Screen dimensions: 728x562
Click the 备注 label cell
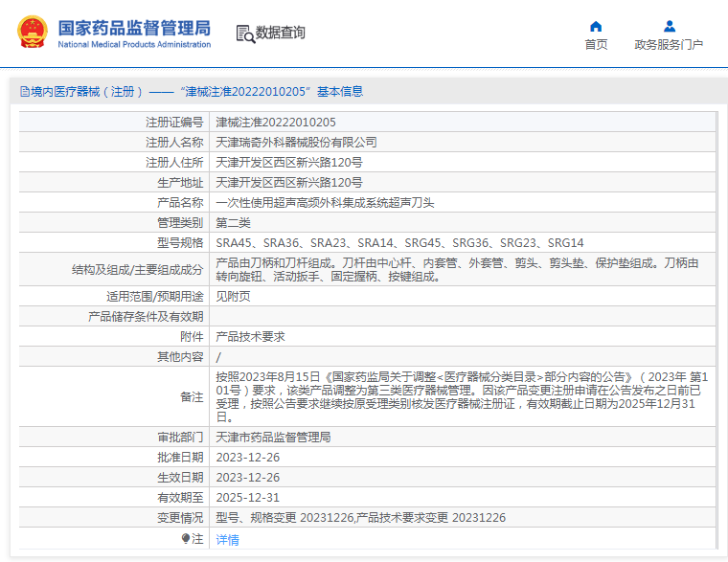tap(114, 396)
